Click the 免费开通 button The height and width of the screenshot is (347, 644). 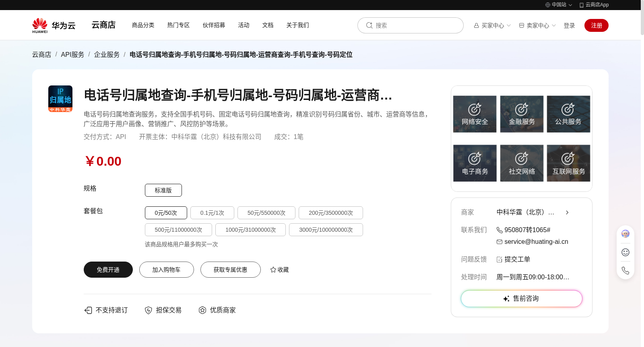pyautogui.click(x=108, y=270)
